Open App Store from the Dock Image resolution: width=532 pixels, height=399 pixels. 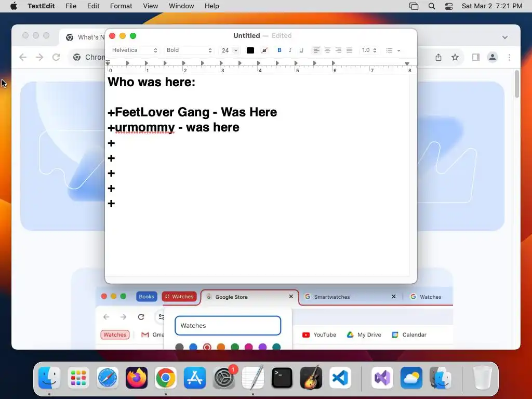(195, 378)
